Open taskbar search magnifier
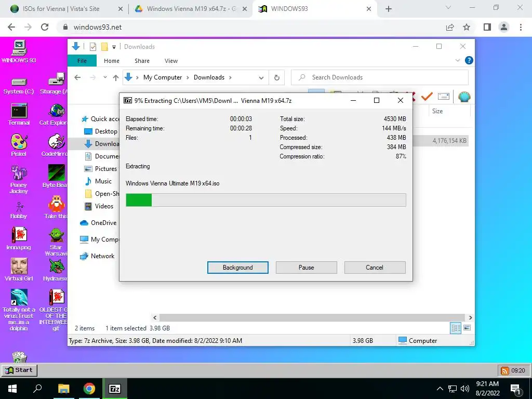 coord(37,389)
